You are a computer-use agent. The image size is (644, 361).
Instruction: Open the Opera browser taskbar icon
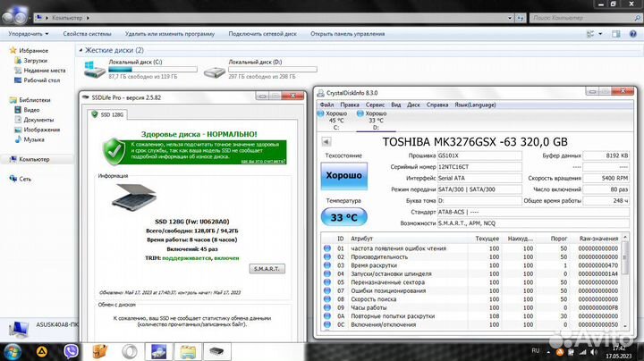point(130,351)
